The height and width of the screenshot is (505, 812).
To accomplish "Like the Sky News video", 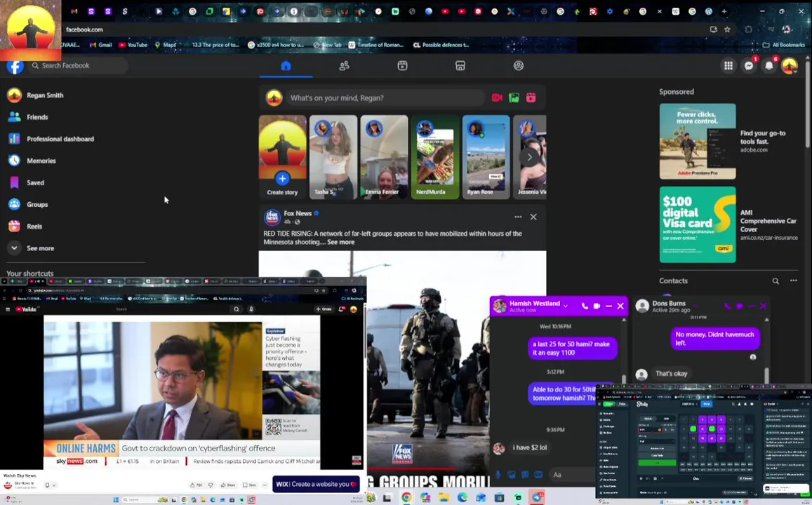I will (197, 485).
